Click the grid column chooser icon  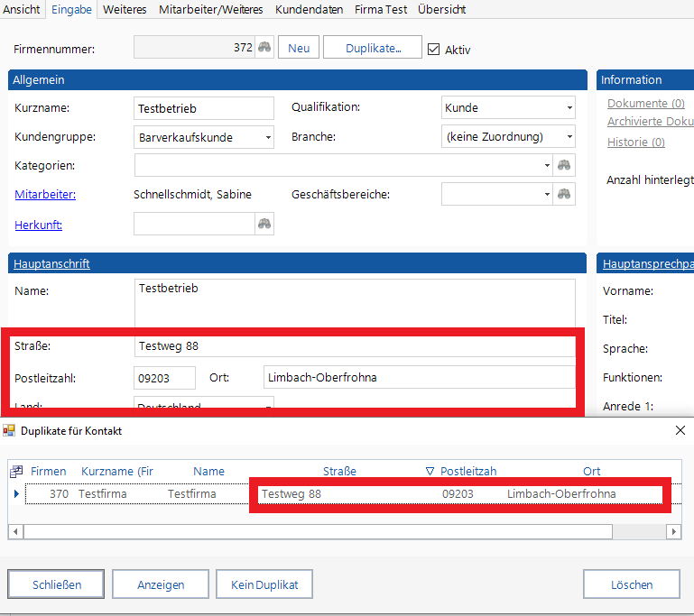[16, 471]
